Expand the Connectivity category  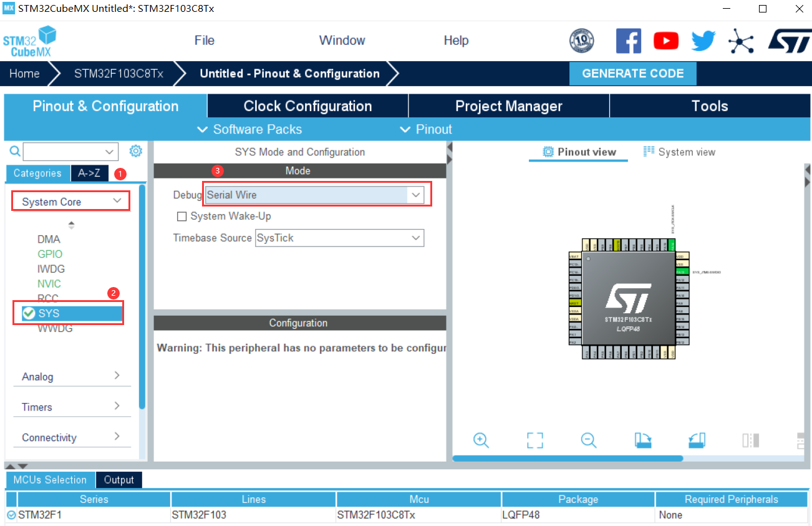click(72, 437)
